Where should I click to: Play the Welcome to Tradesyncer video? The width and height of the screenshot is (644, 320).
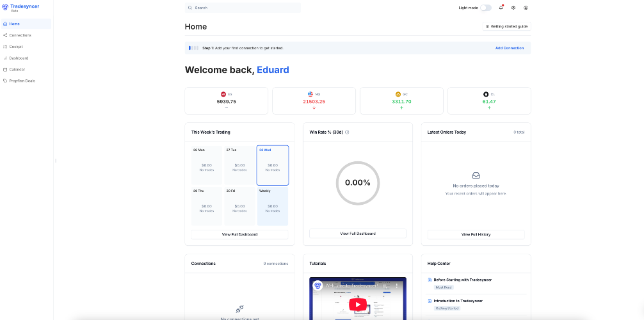pyautogui.click(x=358, y=305)
